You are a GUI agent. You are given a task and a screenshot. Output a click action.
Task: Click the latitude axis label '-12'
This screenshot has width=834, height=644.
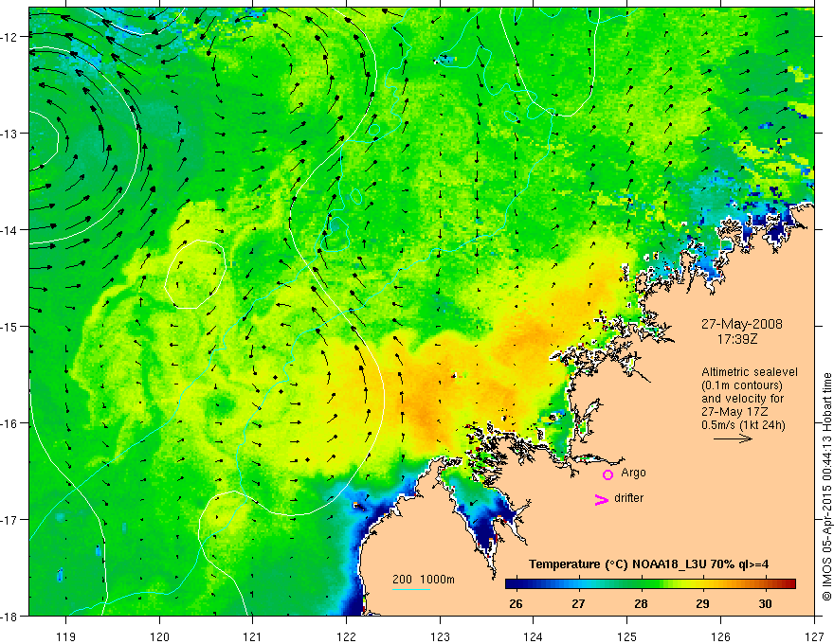(x=9, y=37)
